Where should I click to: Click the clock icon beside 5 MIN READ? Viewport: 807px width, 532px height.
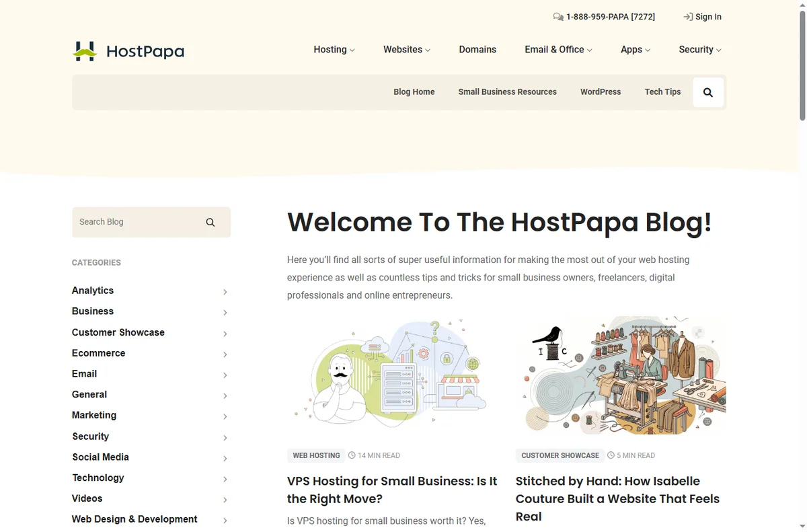(x=611, y=455)
